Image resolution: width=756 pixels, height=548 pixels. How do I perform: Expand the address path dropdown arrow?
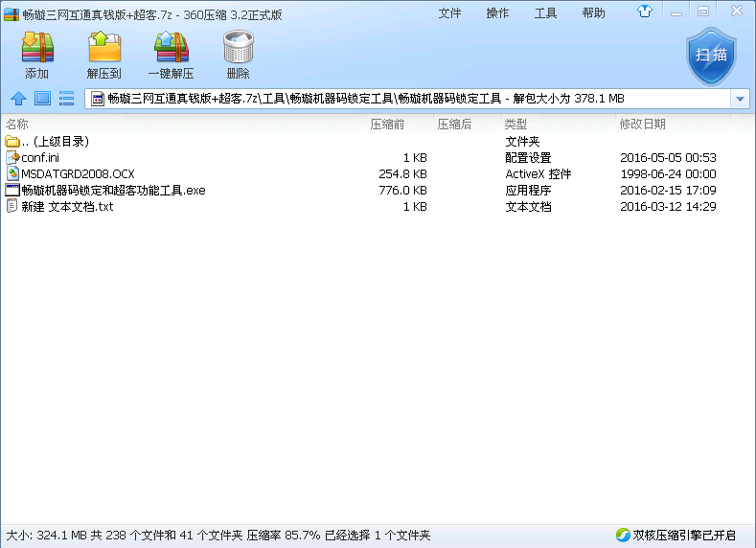tap(740, 99)
